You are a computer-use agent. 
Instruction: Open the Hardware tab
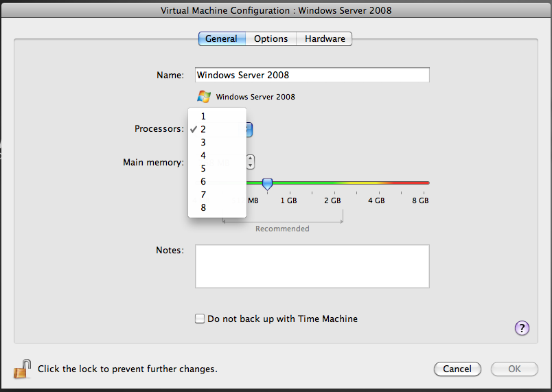coord(324,38)
